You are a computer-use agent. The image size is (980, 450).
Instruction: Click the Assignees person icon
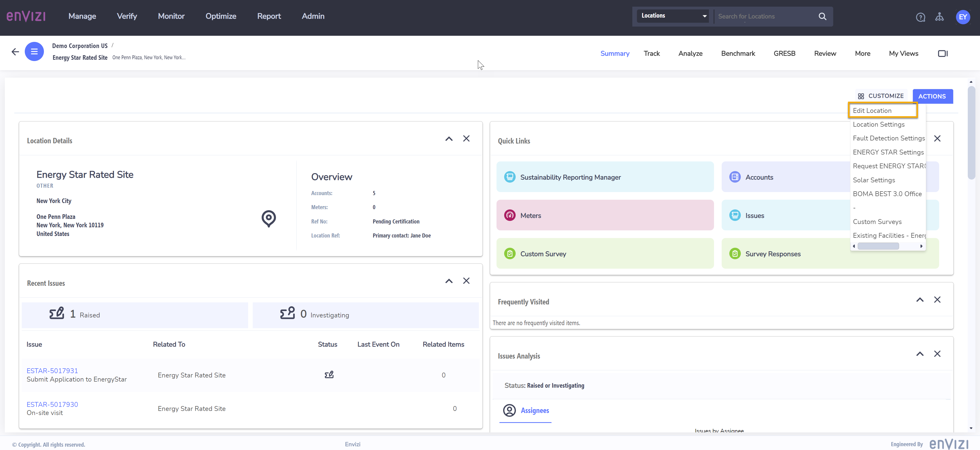(x=510, y=410)
